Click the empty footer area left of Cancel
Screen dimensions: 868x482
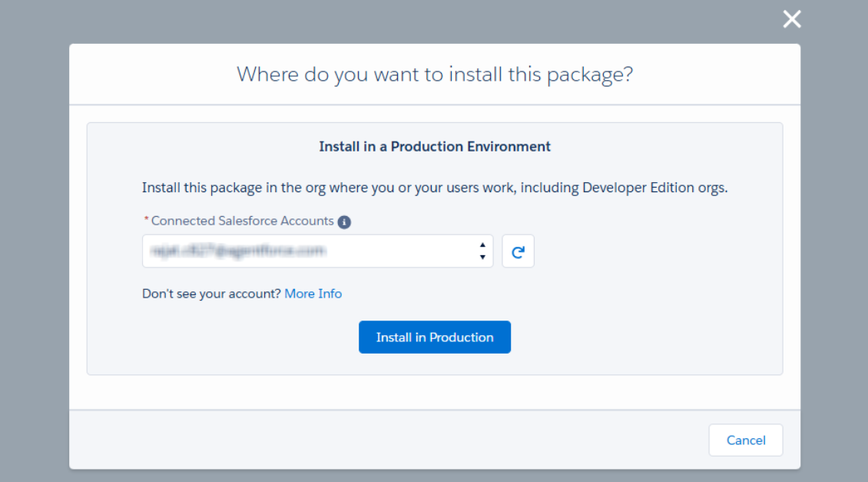[384, 440]
